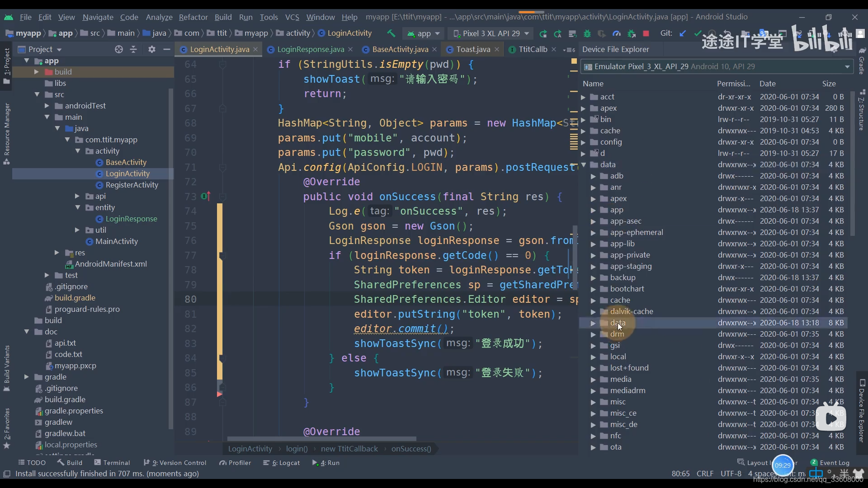Click Apply Code Changes icon

pyautogui.click(x=572, y=33)
